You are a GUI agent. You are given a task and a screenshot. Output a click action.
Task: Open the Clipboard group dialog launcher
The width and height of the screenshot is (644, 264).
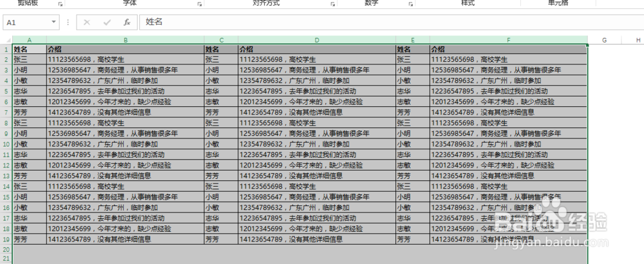(61, 4)
